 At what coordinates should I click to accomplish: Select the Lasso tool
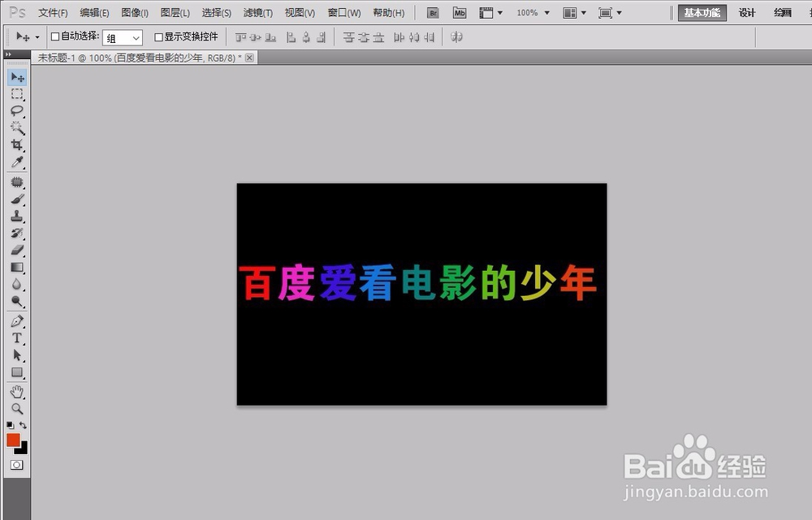click(17, 110)
